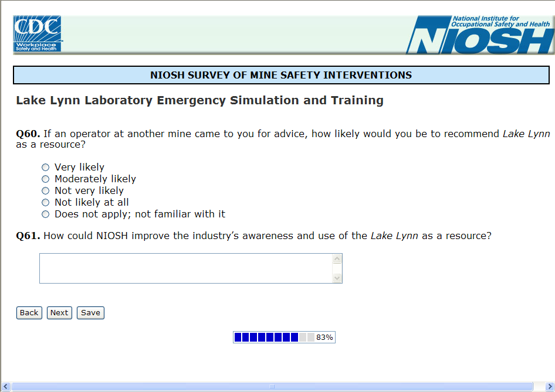Click the NIOSH logo in the header
555x392 pixels.
point(479,35)
